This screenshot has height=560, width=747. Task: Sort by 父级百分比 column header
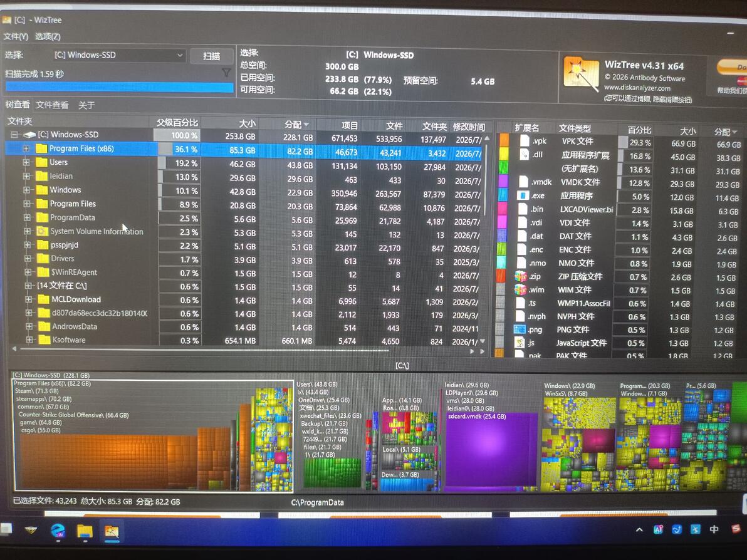click(x=176, y=122)
